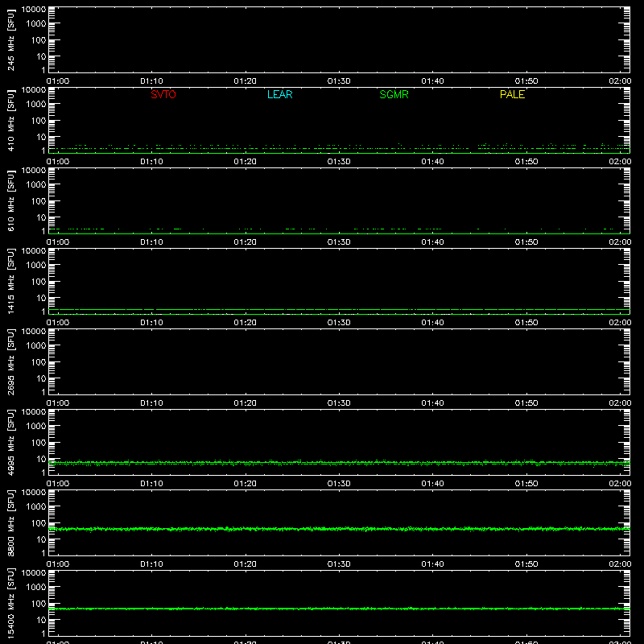The height and width of the screenshot is (644, 644).
Task: Click the 1000 tick label on the 410 MHz axis
Action: (x=36, y=105)
